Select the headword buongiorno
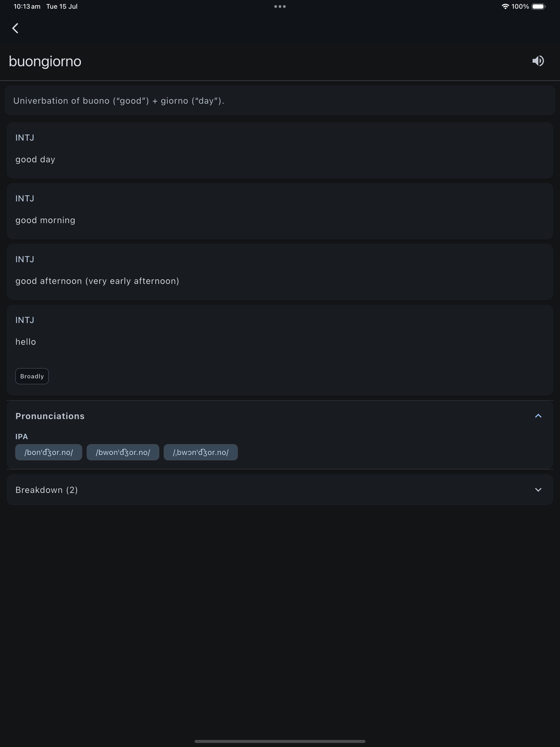Screen dimensions: 560x747 point(45,61)
